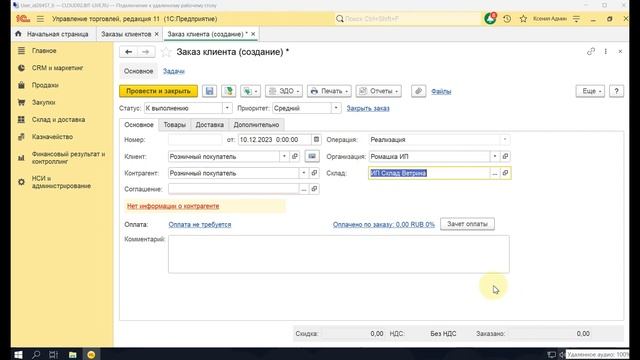Image resolution: width=640 pixels, height=360 pixels.
Task: Navigate back with the left arrow
Action: click(129, 52)
